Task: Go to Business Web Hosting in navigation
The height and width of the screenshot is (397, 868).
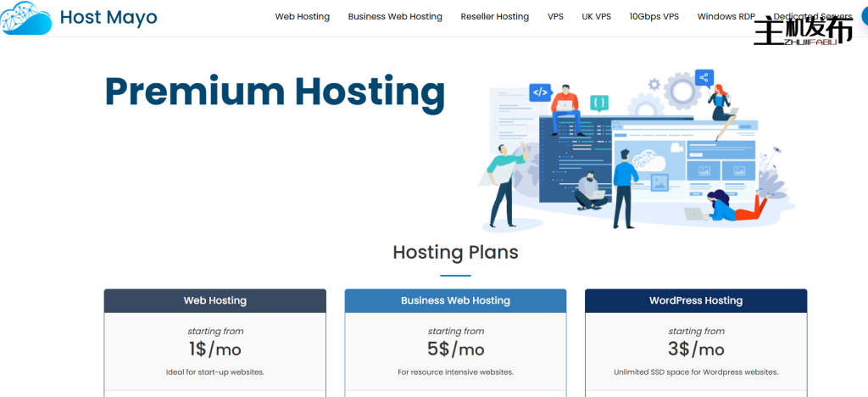Action: click(395, 17)
